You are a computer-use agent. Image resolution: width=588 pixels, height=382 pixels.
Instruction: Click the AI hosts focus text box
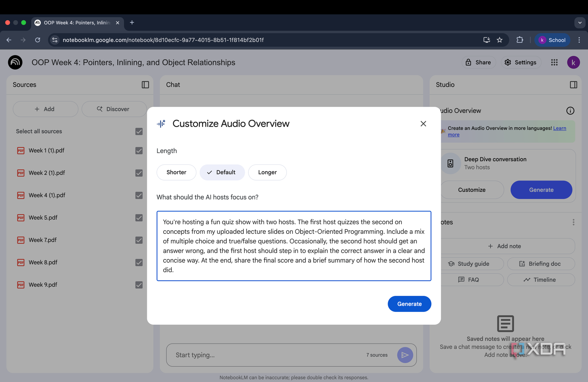click(x=294, y=246)
